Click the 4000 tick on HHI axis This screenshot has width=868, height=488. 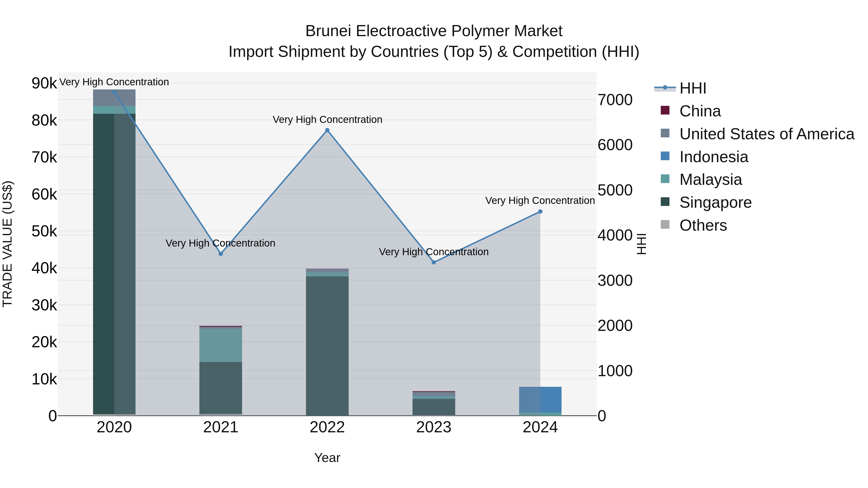(615, 235)
